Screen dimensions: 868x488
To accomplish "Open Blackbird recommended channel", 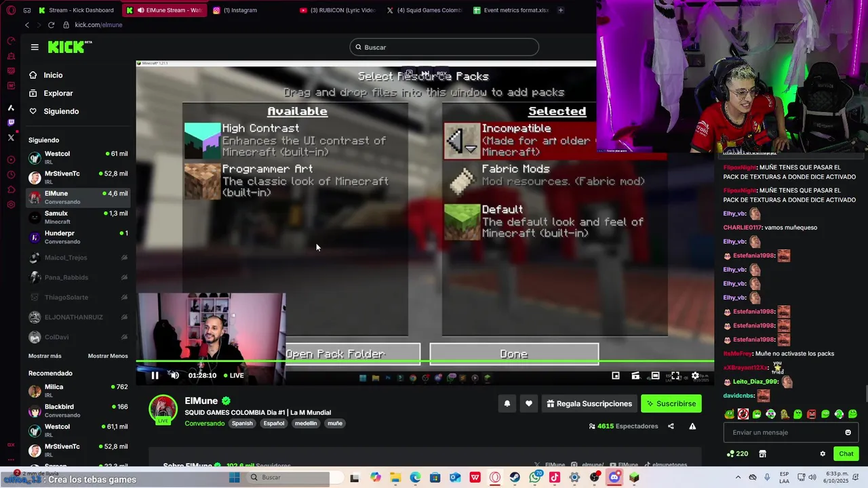I will tap(78, 411).
